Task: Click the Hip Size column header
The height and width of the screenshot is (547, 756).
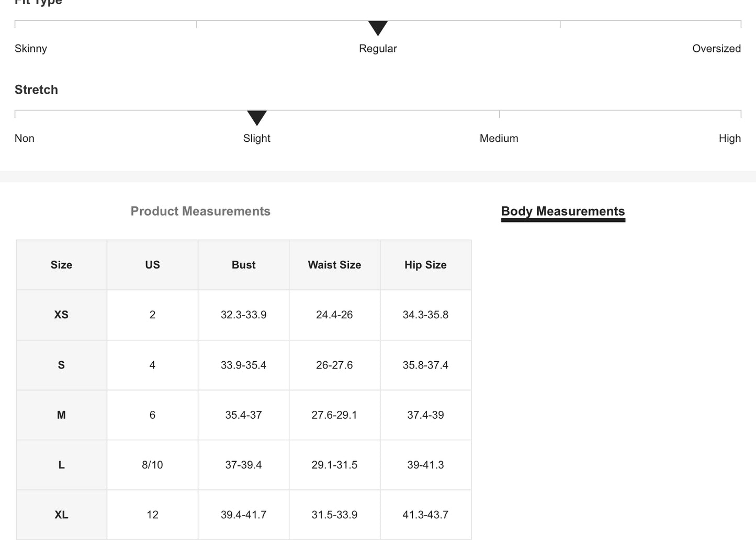Action: pyautogui.click(x=425, y=265)
